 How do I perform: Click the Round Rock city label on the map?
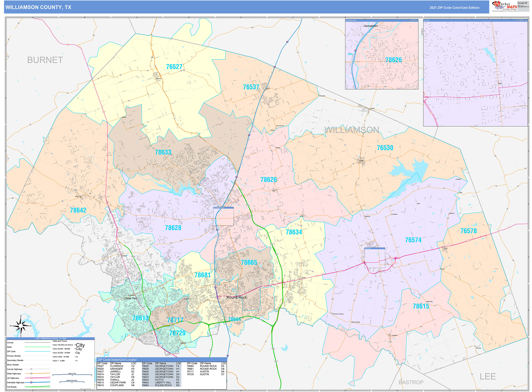(x=237, y=298)
